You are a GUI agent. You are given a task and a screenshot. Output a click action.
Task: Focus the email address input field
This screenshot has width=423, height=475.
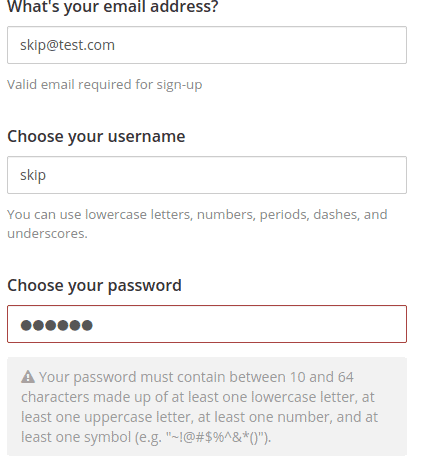[x=207, y=45]
